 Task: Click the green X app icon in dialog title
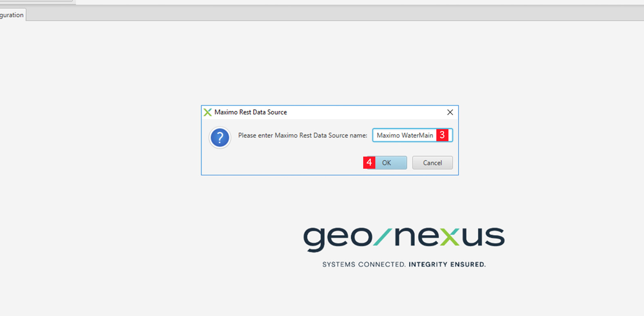click(x=208, y=112)
